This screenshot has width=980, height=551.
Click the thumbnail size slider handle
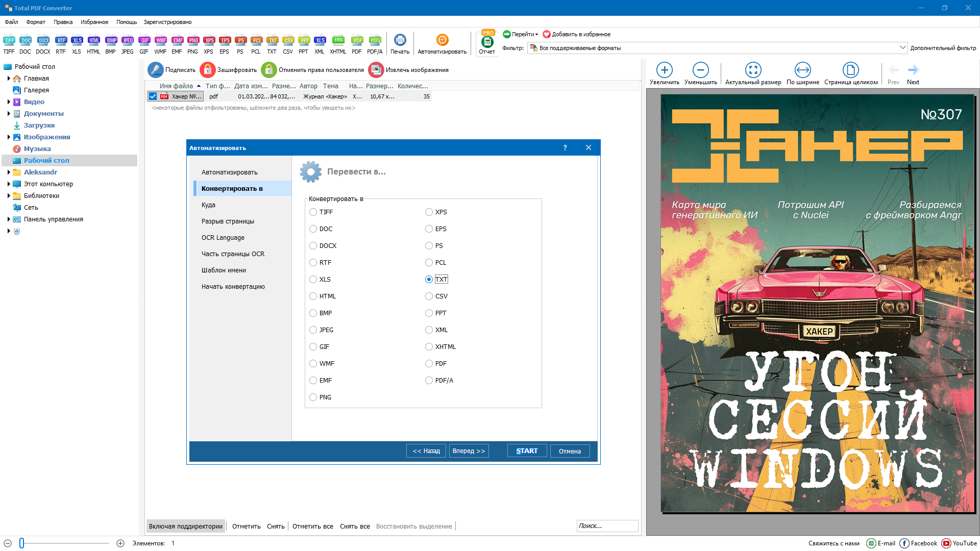tap(22, 543)
